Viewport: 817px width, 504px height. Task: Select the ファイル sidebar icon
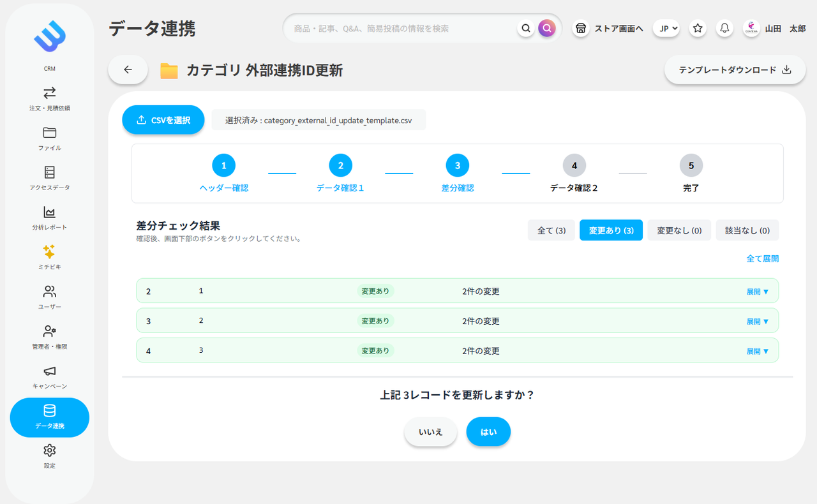[49, 133]
